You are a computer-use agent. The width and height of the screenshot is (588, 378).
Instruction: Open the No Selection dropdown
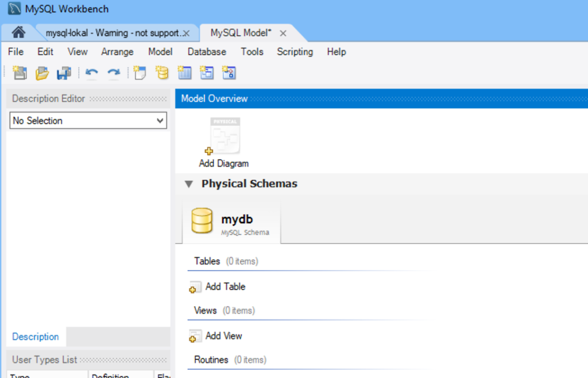click(88, 121)
